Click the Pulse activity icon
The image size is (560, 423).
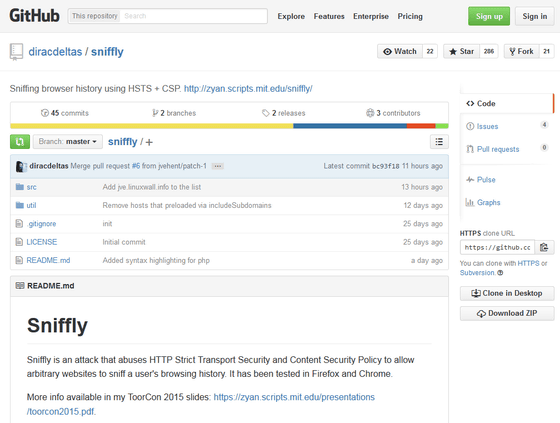pyautogui.click(x=470, y=179)
